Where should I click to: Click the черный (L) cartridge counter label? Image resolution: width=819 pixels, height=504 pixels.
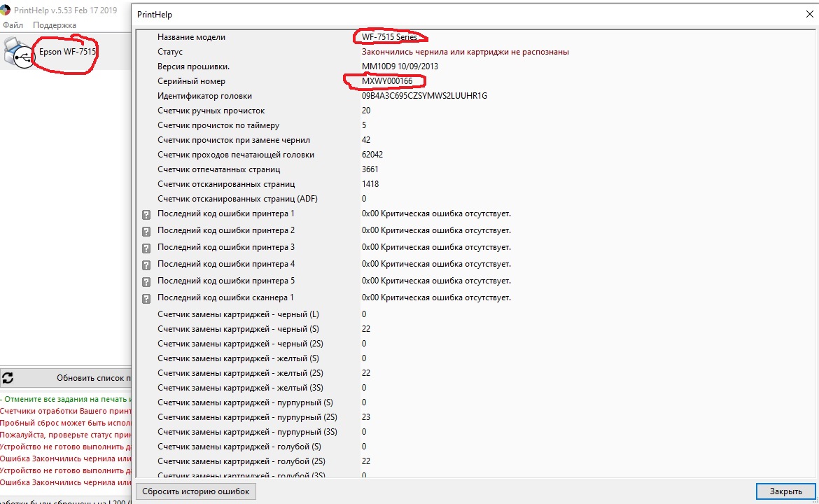pos(238,314)
